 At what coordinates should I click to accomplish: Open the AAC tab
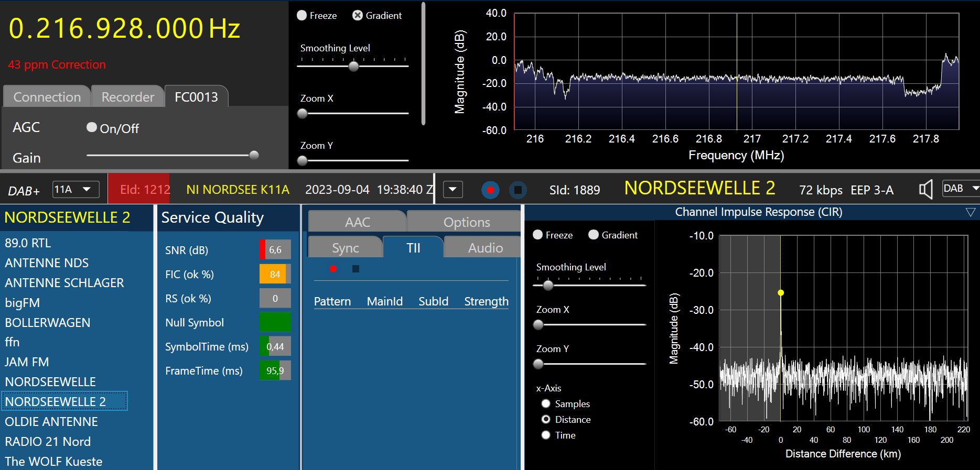point(358,222)
